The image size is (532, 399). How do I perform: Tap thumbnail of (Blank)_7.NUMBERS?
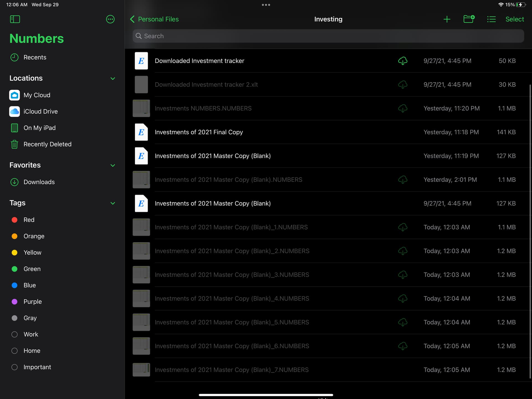141,370
